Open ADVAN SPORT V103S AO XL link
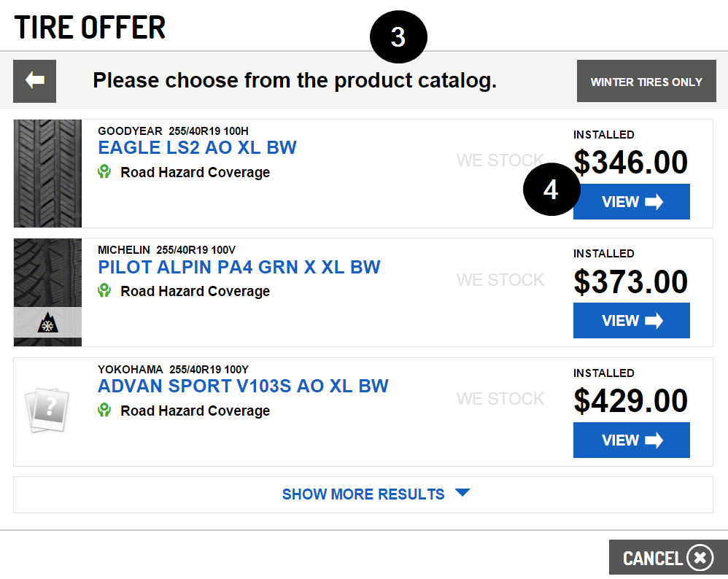This screenshot has width=728, height=579. tap(243, 386)
